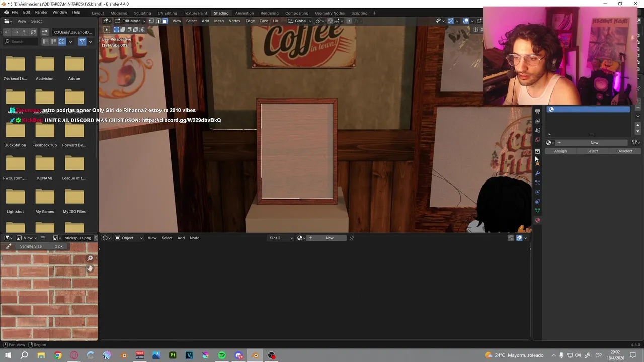Click the Deselect button
Screen dimensions: 644x362
pyautogui.click(x=625, y=151)
